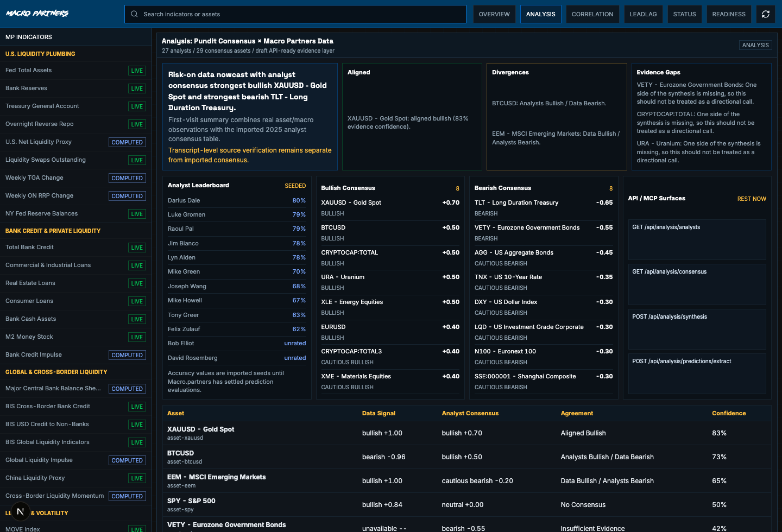Select BIS Cross-Border Bank Credit indicator
This screenshot has width=782, height=532.
(x=75, y=407)
